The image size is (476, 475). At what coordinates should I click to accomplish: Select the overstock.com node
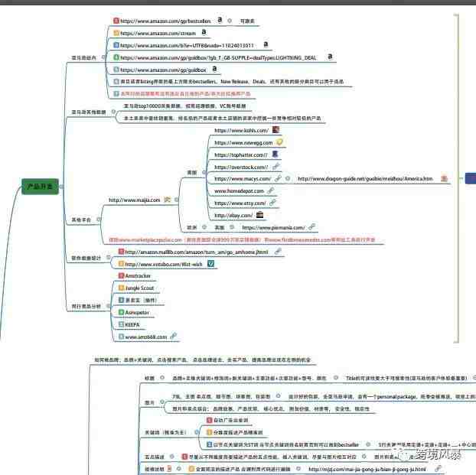pos(241,168)
